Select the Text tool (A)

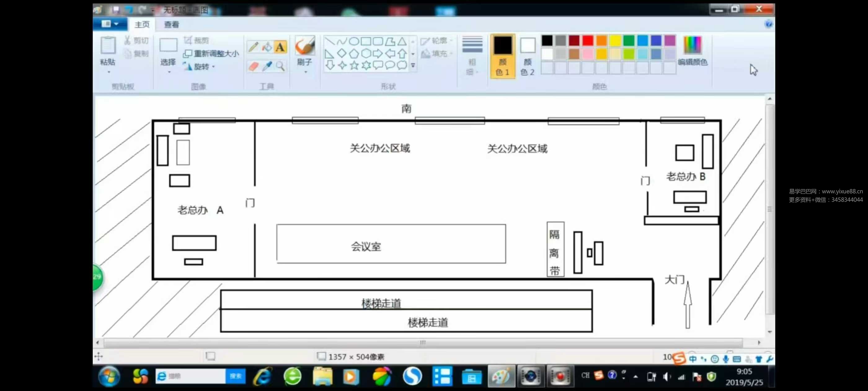[x=280, y=47]
